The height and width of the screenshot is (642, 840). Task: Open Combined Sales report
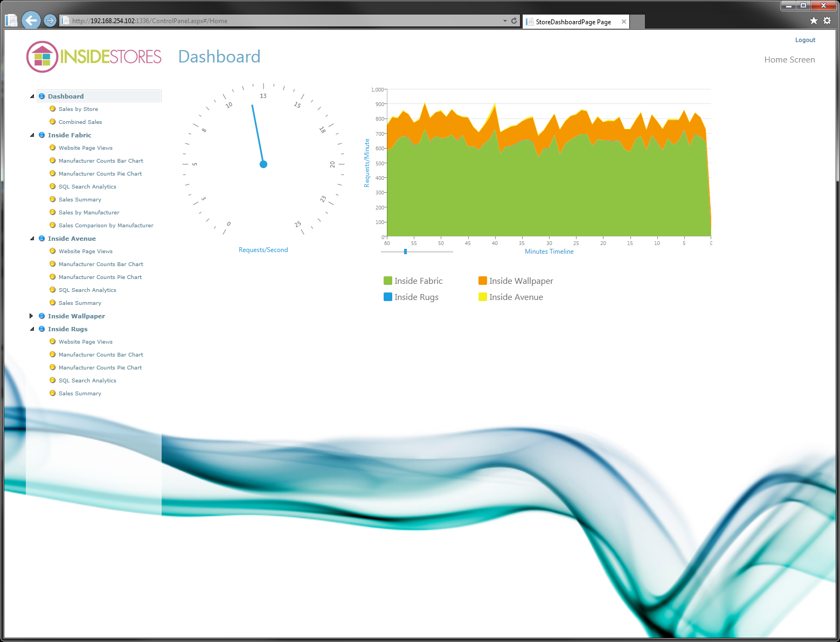80,122
